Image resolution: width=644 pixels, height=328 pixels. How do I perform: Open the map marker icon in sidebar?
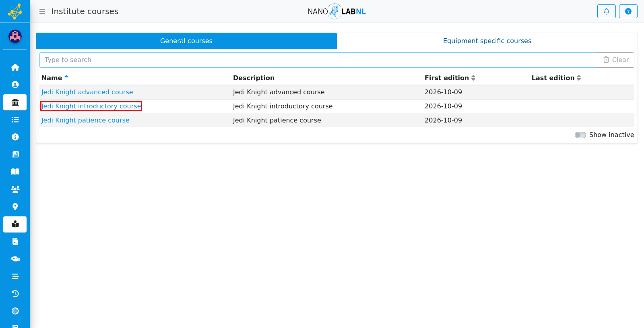click(x=15, y=207)
